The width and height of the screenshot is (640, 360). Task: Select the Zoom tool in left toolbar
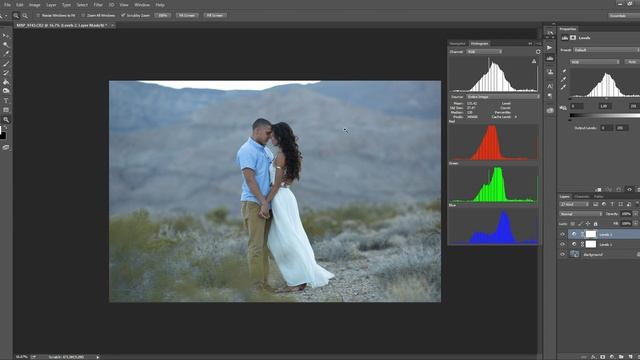click(x=6, y=120)
